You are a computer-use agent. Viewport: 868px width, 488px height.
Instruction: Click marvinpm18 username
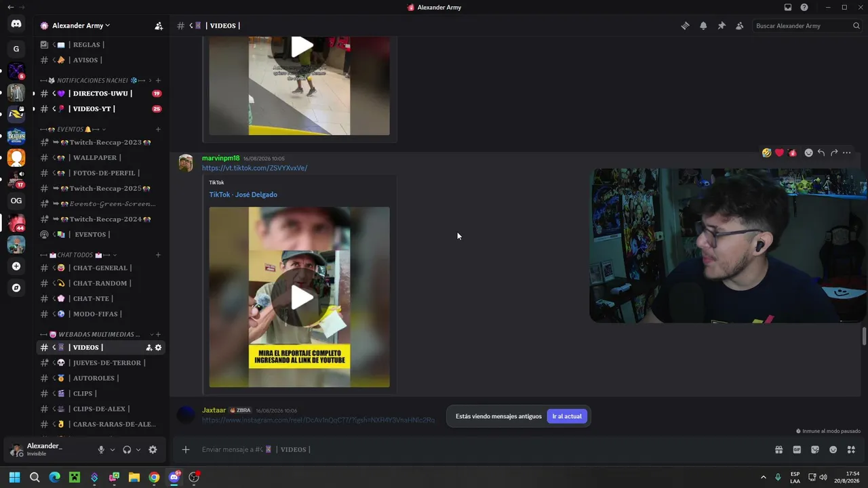pyautogui.click(x=220, y=158)
